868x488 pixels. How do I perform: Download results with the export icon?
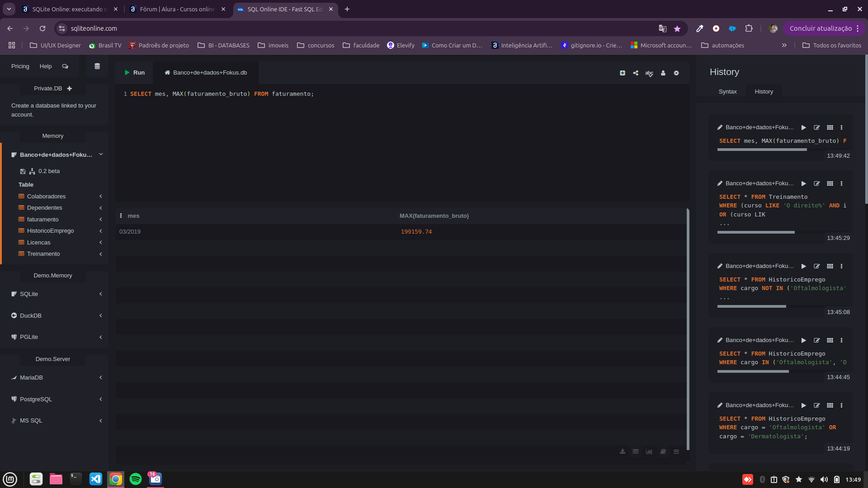point(623,452)
